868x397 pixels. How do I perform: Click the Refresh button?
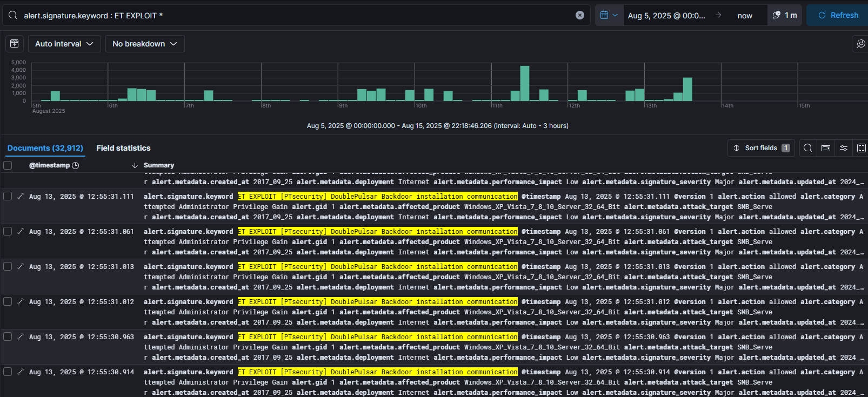(838, 15)
